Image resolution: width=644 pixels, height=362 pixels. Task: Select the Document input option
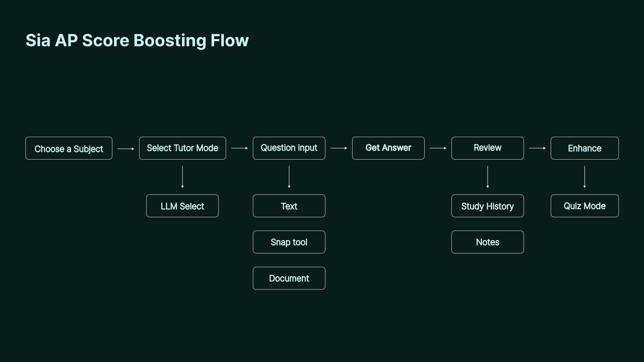point(289,278)
